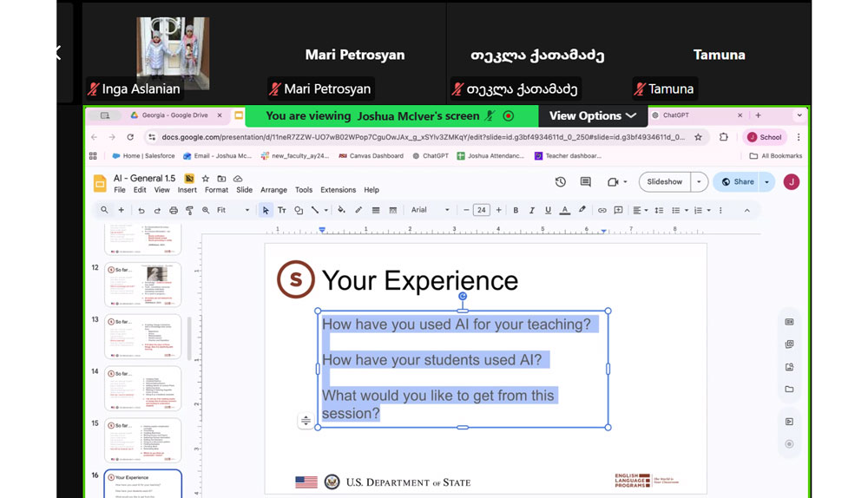Open version history clock icon

point(561,182)
